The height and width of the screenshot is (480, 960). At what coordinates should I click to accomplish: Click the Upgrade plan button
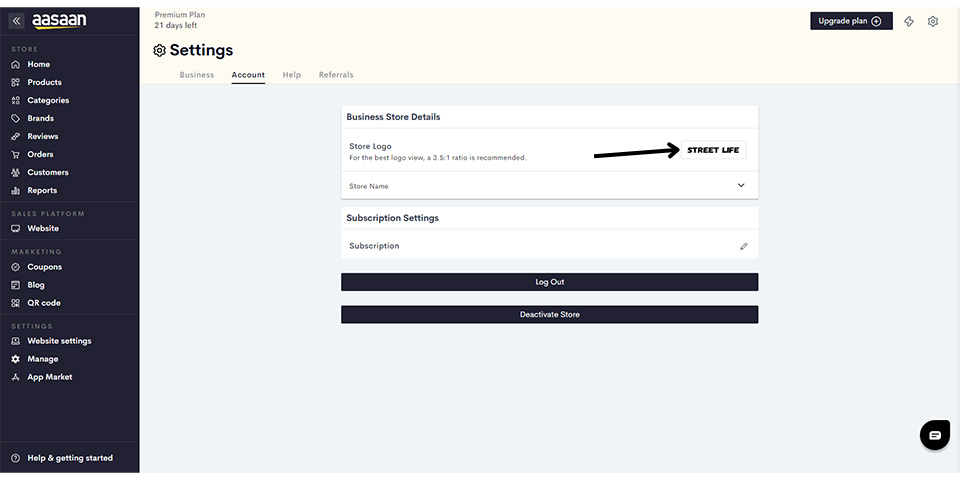tap(851, 21)
